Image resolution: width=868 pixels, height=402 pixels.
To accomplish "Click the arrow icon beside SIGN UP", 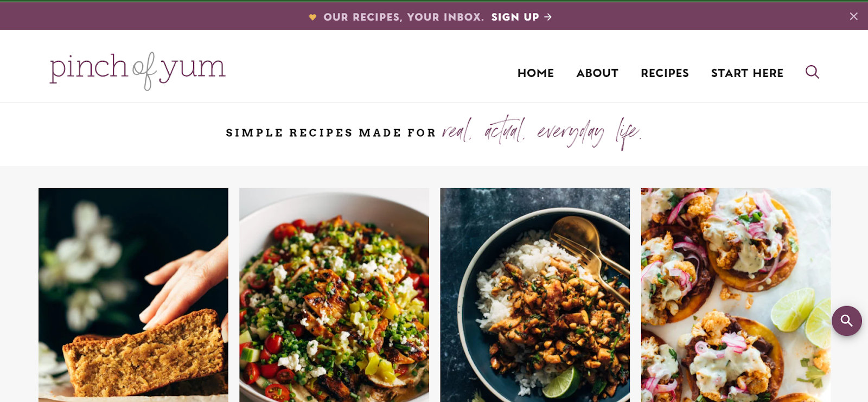I will 548,17.
